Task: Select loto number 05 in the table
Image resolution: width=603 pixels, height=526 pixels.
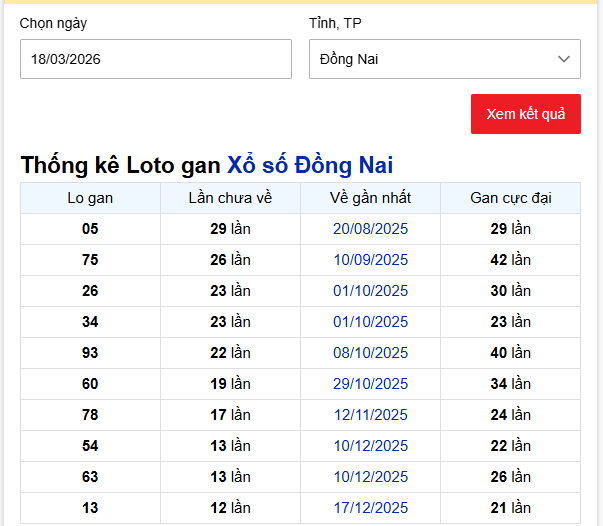Action: click(90, 229)
